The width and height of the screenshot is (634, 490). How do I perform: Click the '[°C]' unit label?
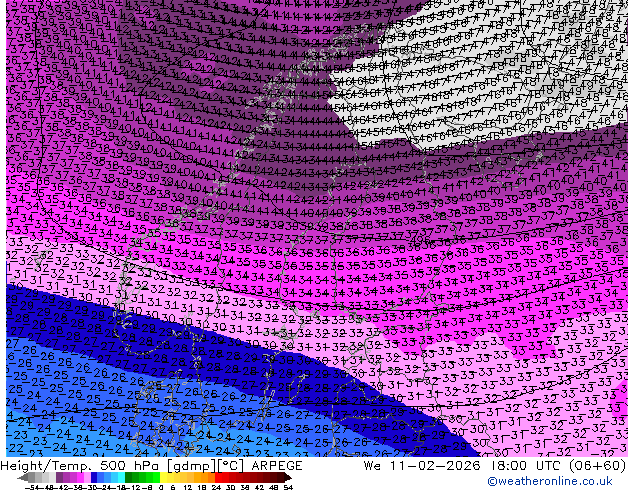click(231, 466)
